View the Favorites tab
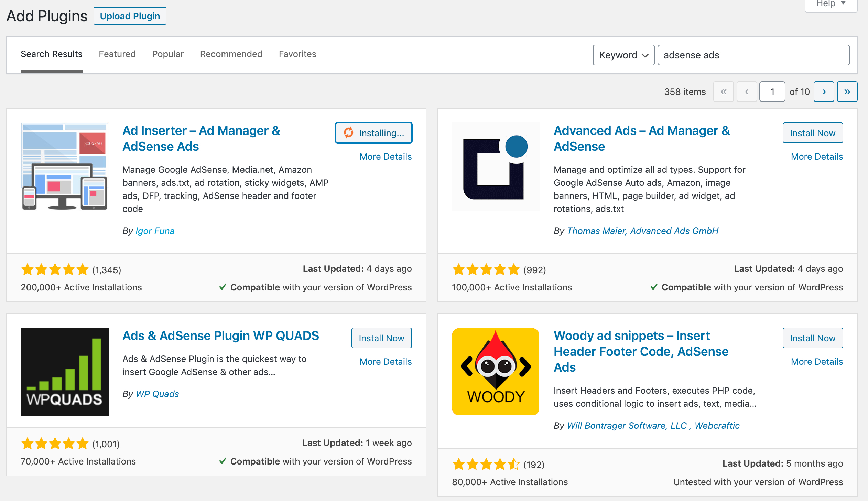 pos(297,54)
